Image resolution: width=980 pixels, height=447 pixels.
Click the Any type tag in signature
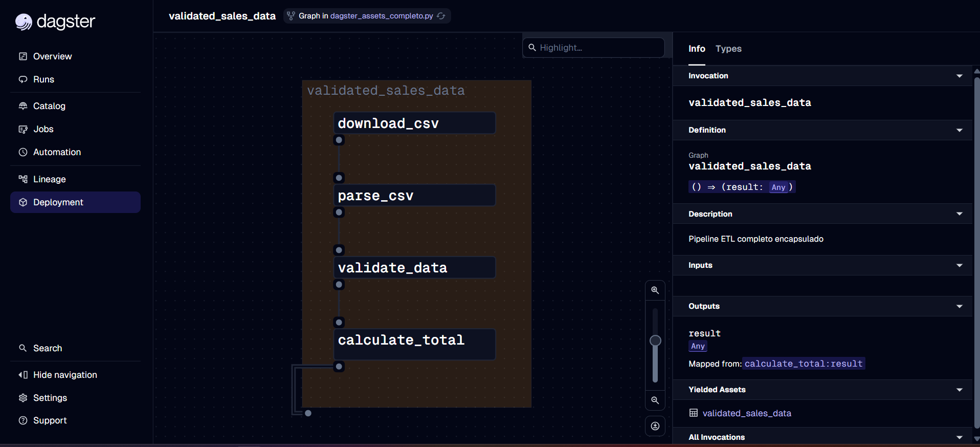(778, 187)
